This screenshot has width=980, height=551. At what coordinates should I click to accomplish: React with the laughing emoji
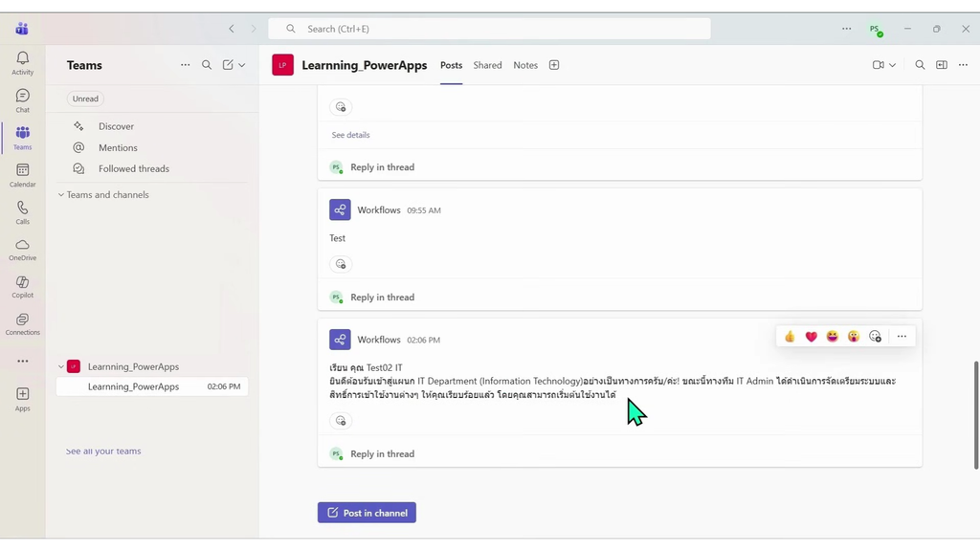(833, 337)
